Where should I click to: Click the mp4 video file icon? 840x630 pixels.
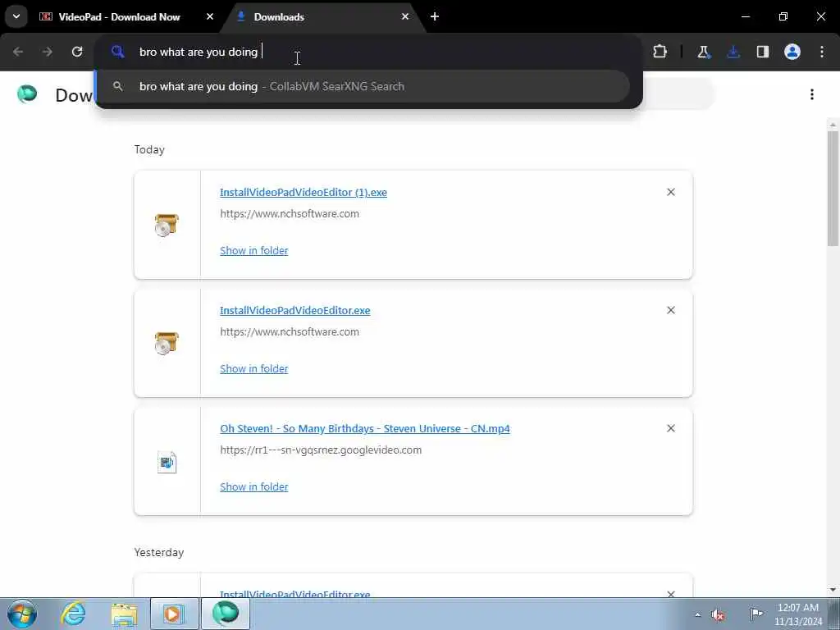[167, 462]
